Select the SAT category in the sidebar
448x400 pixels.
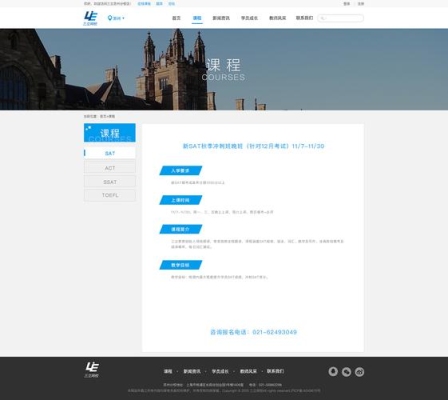tap(110, 153)
